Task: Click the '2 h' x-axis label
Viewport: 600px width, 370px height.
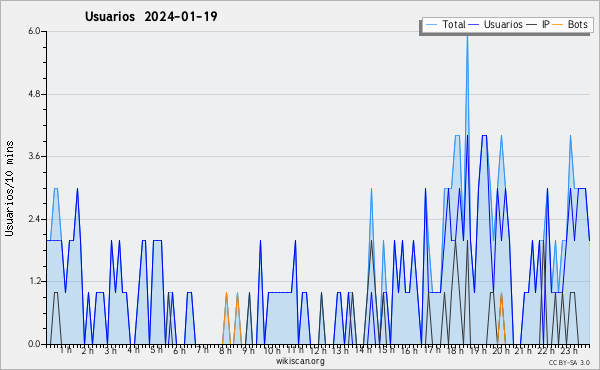Action: pyautogui.click(x=88, y=351)
